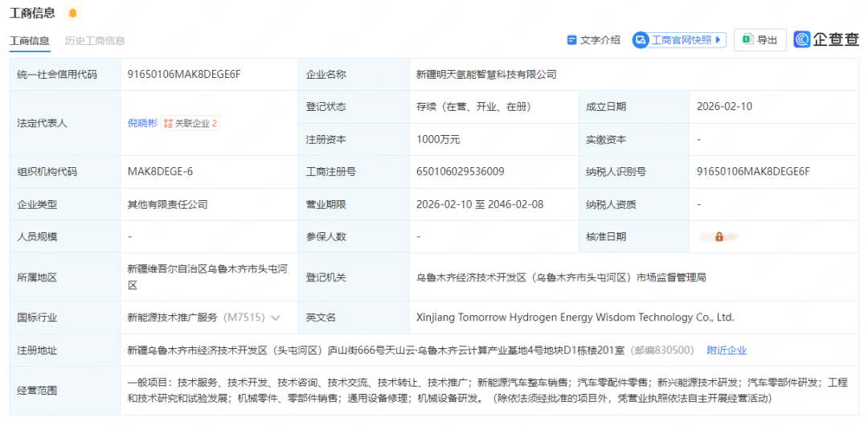Click the round 工商官网快照 snapshot icon
868x426 pixels.
[x=641, y=39]
